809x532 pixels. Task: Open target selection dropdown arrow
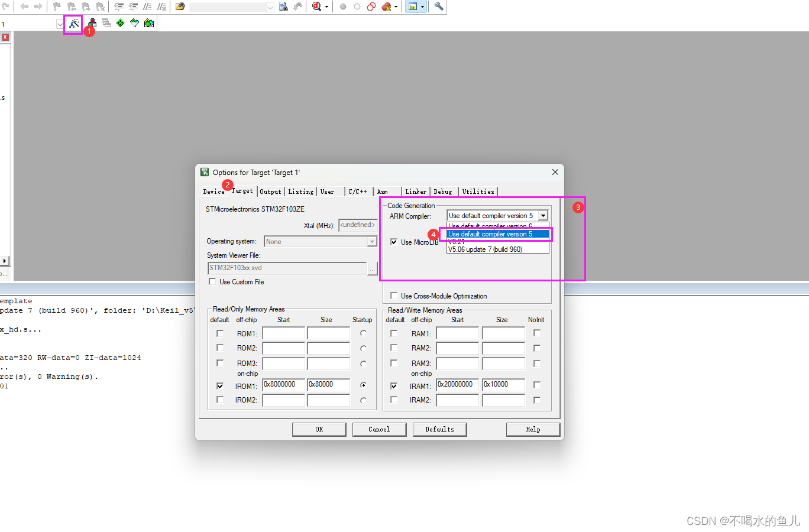[60, 24]
